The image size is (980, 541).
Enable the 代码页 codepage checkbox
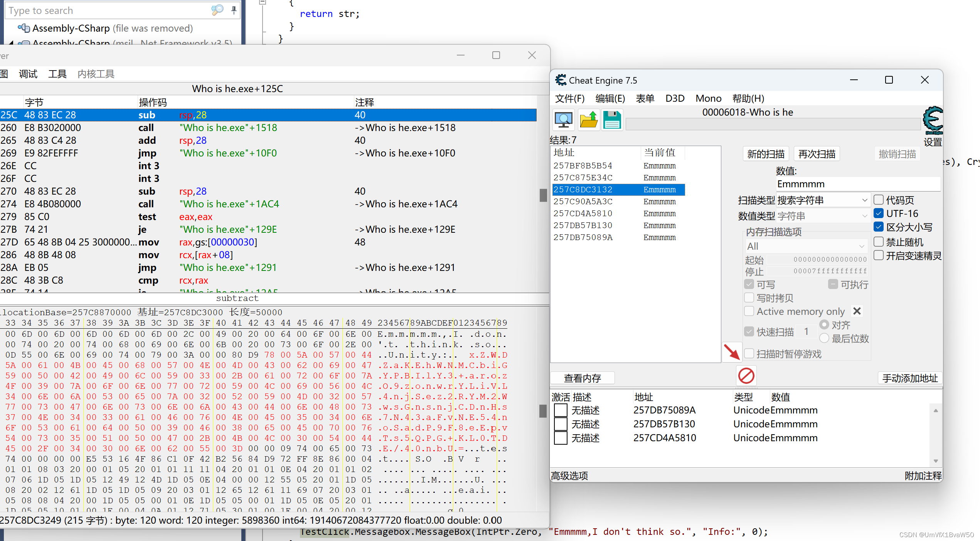pos(878,200)
